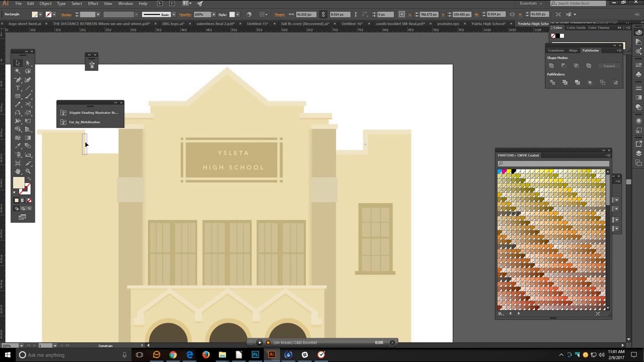Click the Expand button in Pathfinder panel

tap(609, 66)
